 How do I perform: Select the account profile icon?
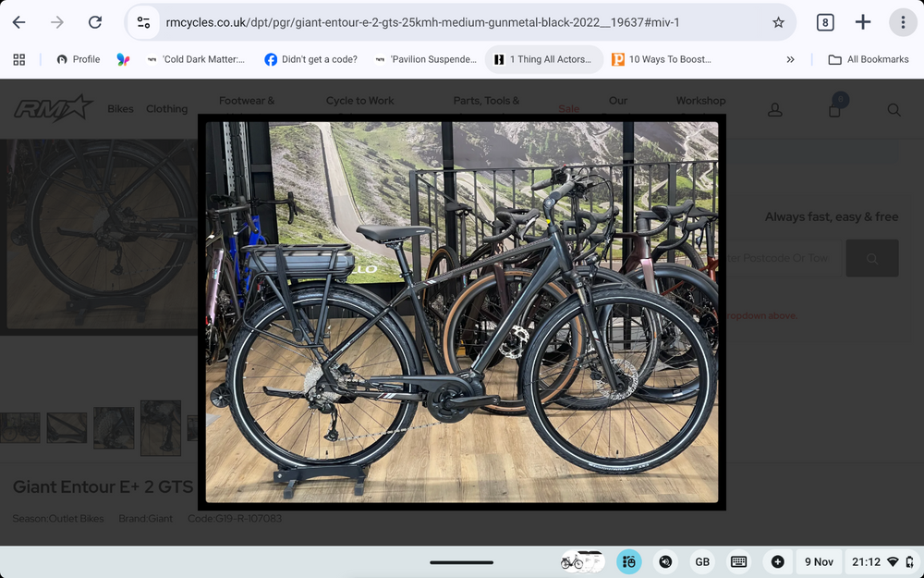click(x=774, y=108)
